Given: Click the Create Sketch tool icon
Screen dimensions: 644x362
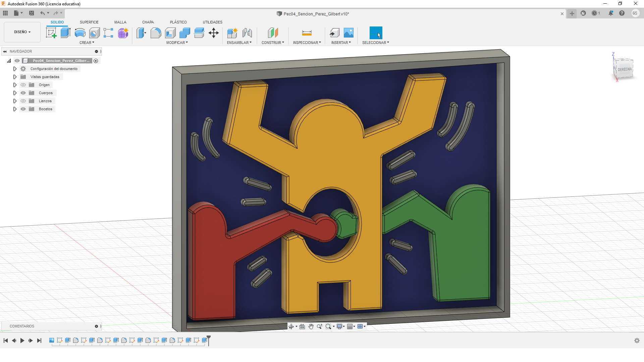Looking at the screenshot, I should pyautogui.click(x=51, y=33).
